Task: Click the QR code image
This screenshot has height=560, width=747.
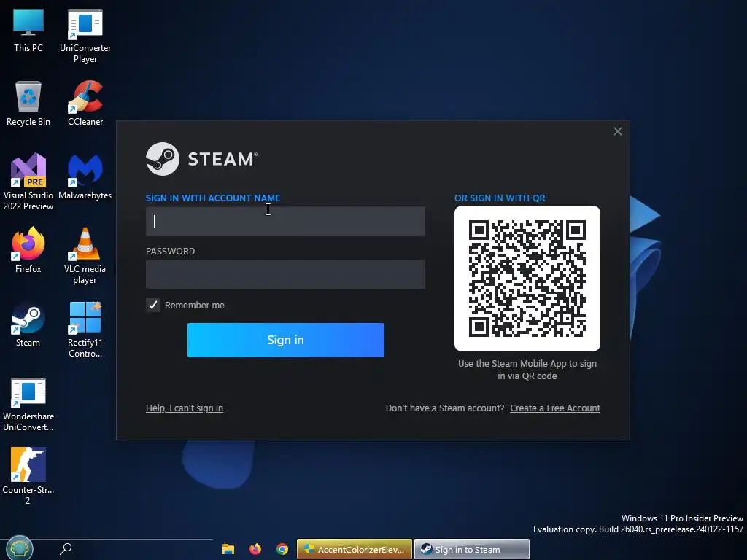Action: [527, 279]
